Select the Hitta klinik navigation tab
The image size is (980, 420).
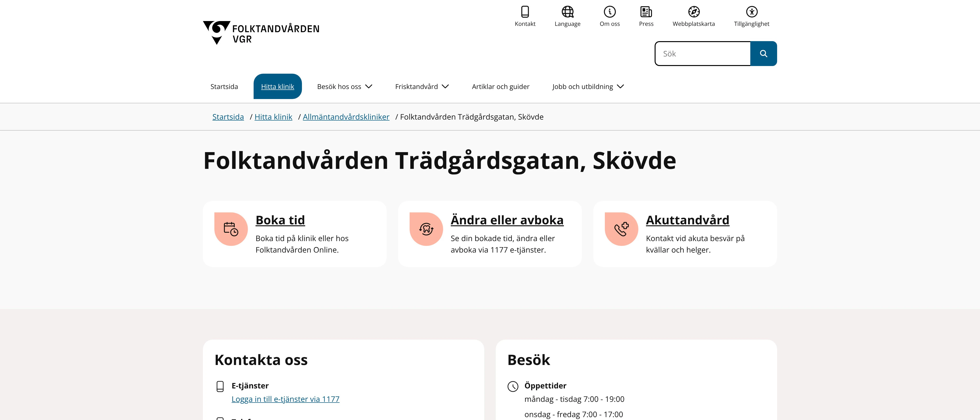tap(278, 86)
